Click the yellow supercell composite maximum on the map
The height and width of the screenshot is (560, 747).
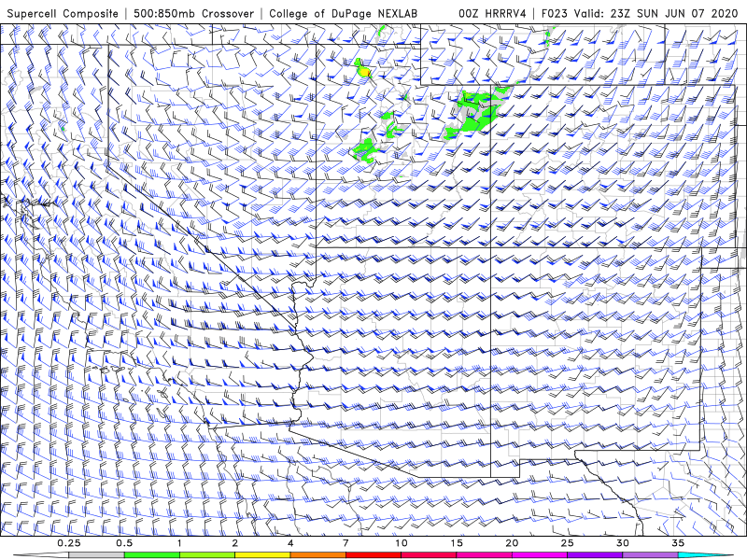click(364, 72)
